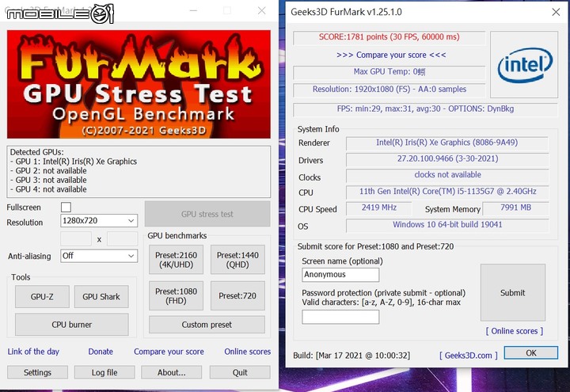570x392 pixels.
Task: Visit the [ Geeks3D.com ] link
Action: pyautogui.click(x=468, y=356)
